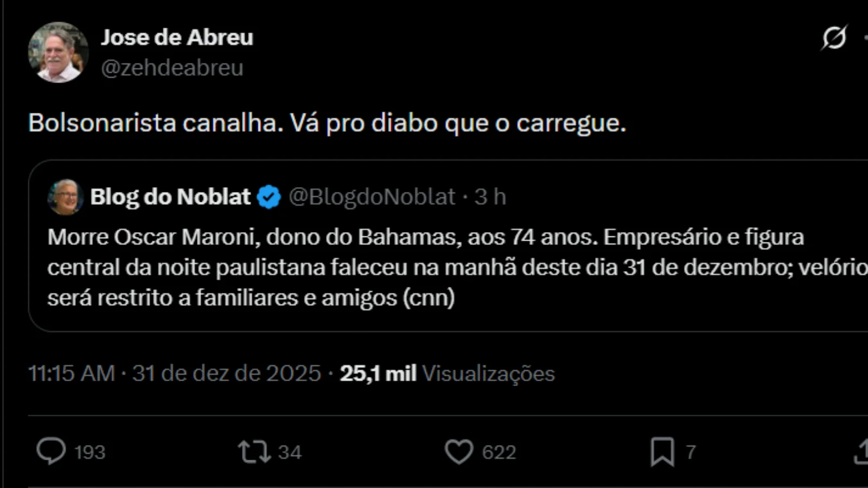The width and height of the screenshot is (868, 488).
Task: Open the Blog do Noblat account name
Action: 170,197
